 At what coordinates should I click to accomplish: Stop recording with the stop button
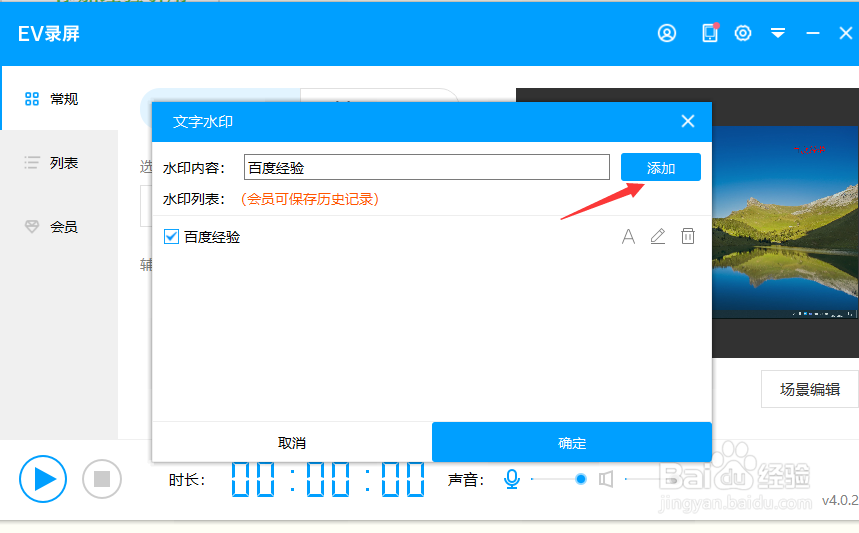(102, 479)
